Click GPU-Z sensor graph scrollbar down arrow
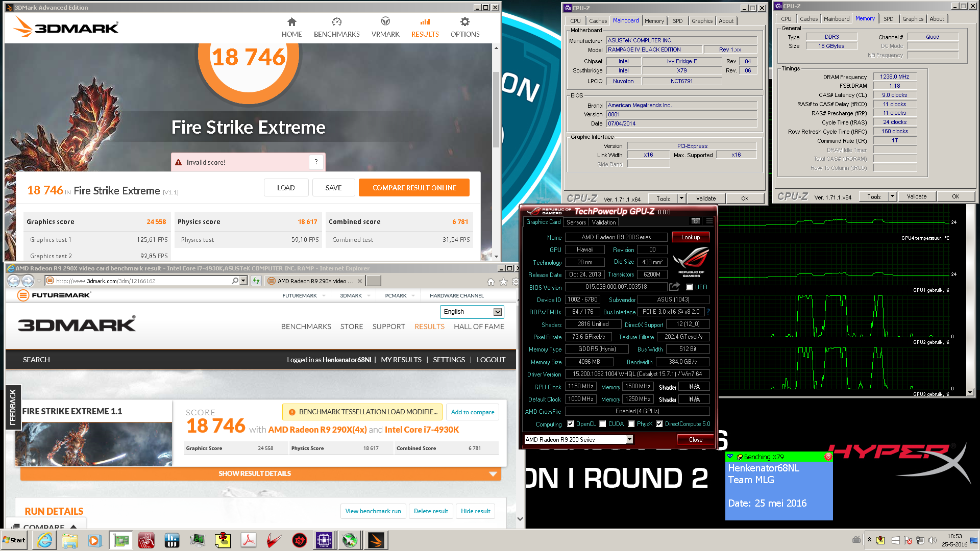980x551 pixels. click(970, 392)
